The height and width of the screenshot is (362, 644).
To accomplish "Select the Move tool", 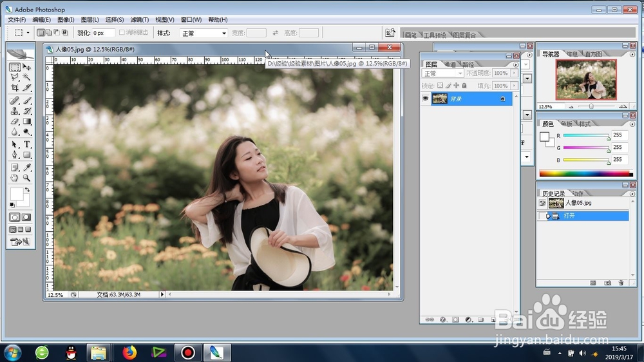I will tap(26, 67).
